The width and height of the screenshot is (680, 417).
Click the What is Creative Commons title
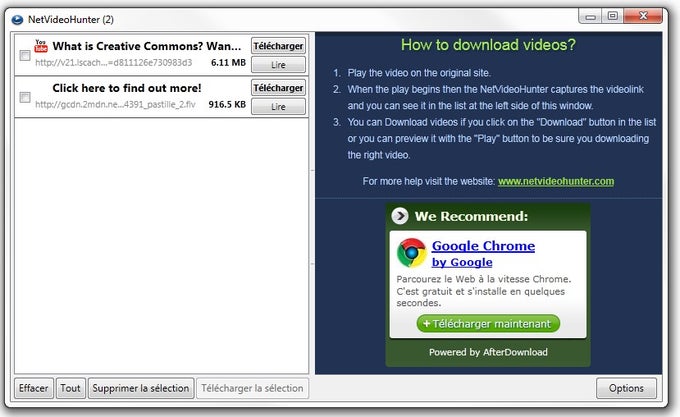(x=147, y=46)
